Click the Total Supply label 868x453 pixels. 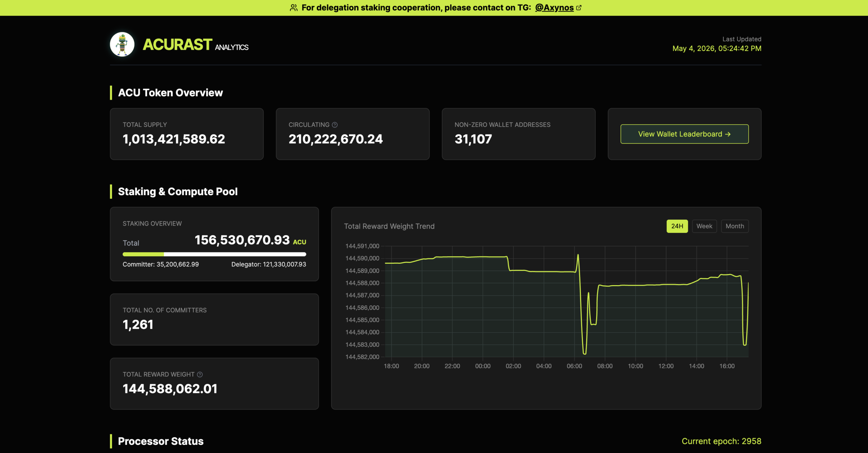click(145, 125)
